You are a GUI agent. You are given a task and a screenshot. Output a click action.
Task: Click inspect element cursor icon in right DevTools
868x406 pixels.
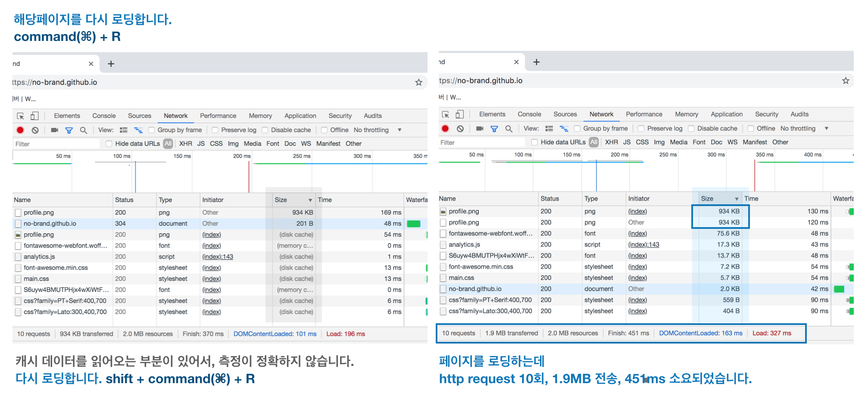coord(446,115)
